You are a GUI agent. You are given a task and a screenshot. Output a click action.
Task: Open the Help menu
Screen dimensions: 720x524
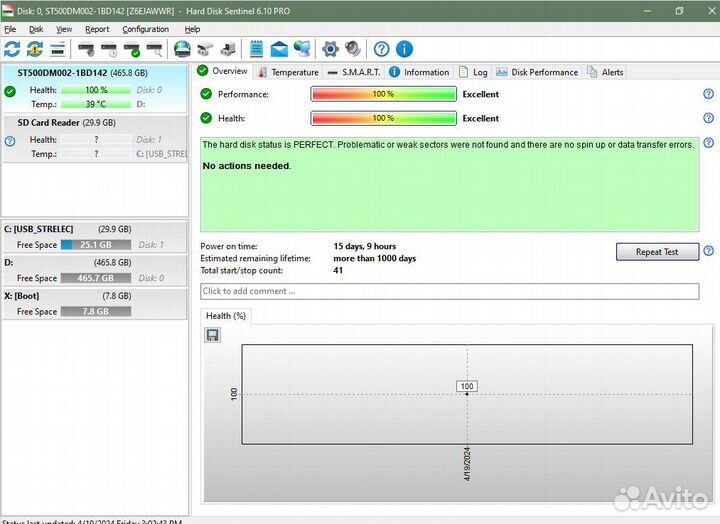[x=192, y=29]
